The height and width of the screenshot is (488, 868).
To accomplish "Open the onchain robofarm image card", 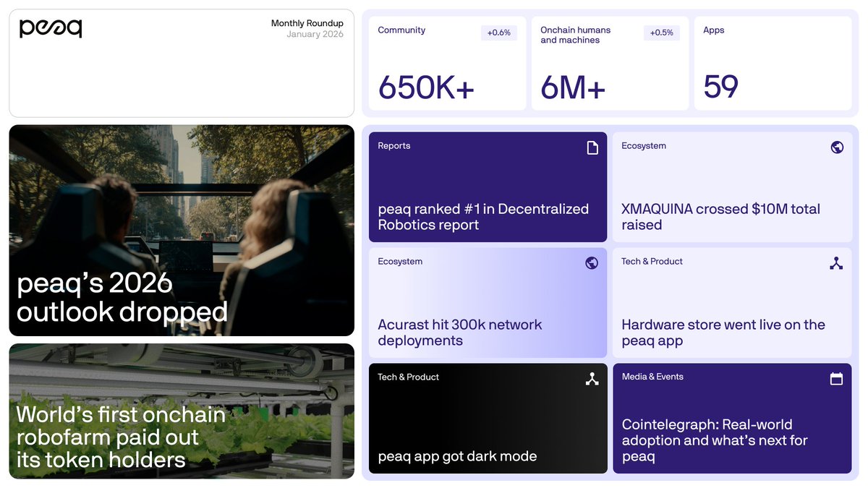I will click(182, 411).
